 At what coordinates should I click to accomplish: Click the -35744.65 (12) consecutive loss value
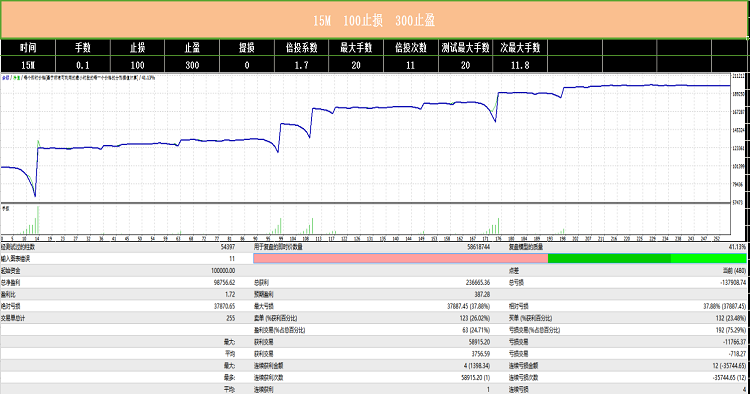(729, 377)
